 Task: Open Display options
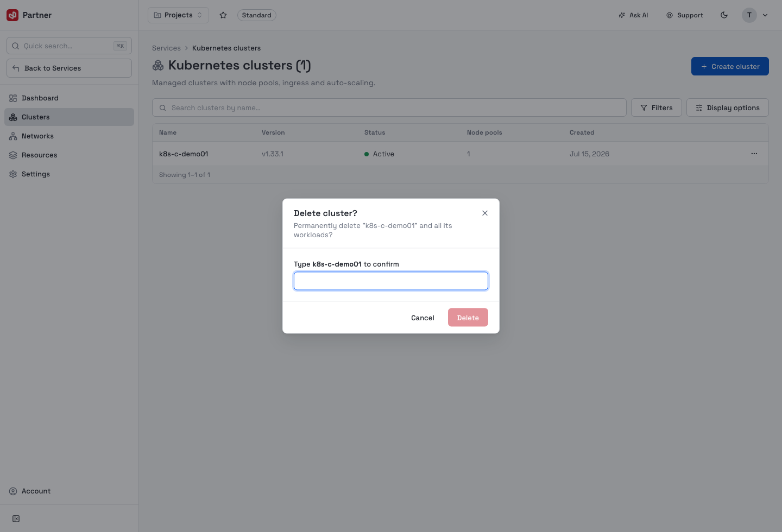pos(728,107)
